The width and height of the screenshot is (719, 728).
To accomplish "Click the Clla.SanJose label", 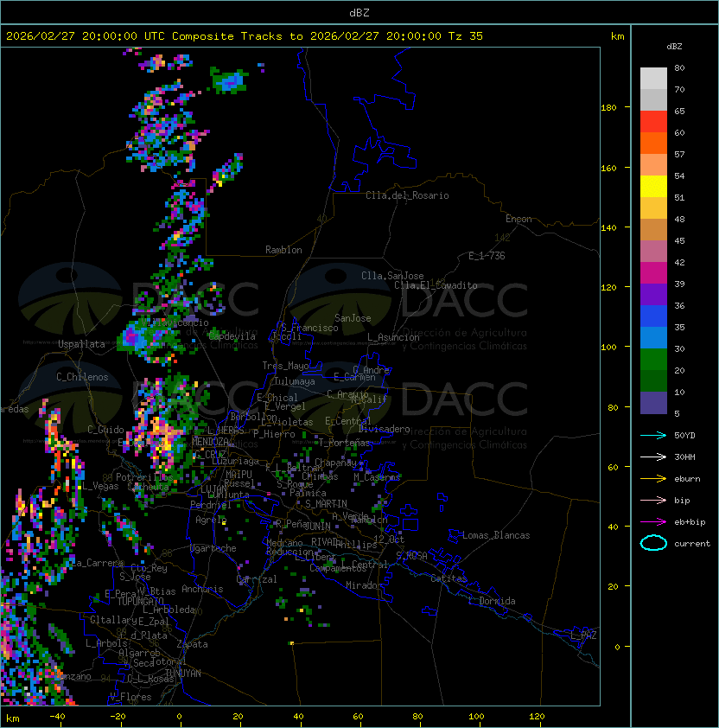I will point(392,276).
